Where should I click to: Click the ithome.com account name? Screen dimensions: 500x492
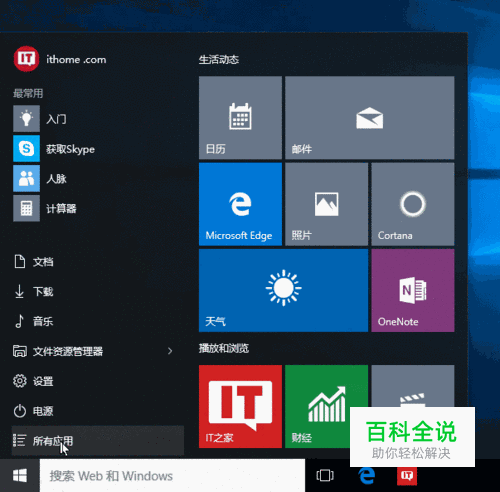click(76, 60)
